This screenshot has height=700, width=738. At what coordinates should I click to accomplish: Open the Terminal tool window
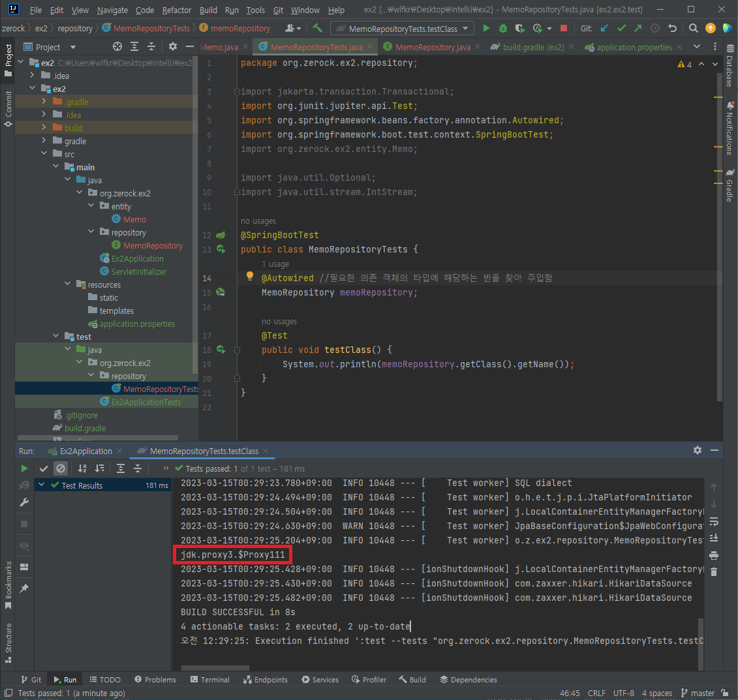(x=210, y=679)
